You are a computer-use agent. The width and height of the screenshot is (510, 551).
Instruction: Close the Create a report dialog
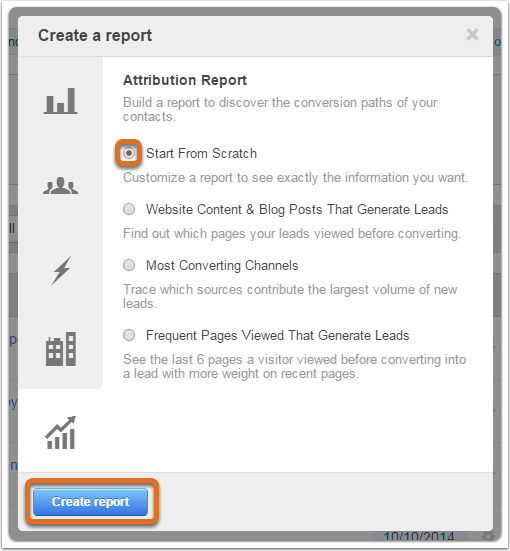click(472, 35)
